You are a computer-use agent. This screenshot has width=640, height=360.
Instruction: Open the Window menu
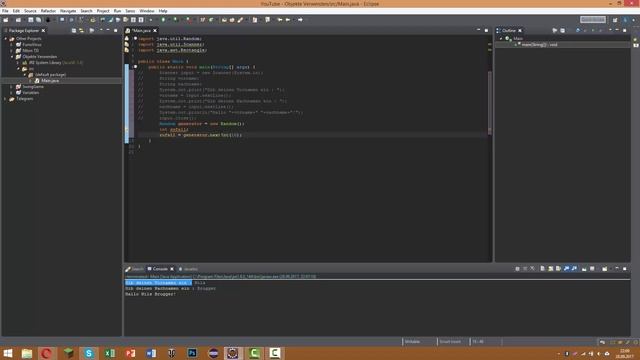click(147, 11)
